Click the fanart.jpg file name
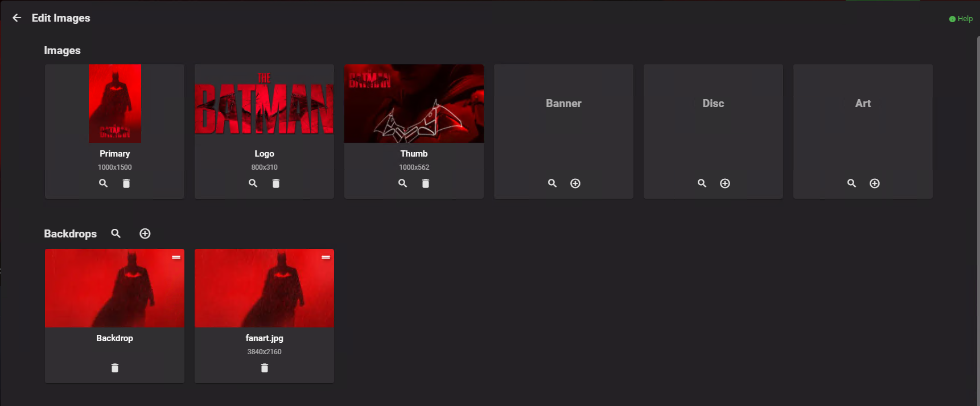 [x=265, y=338]
